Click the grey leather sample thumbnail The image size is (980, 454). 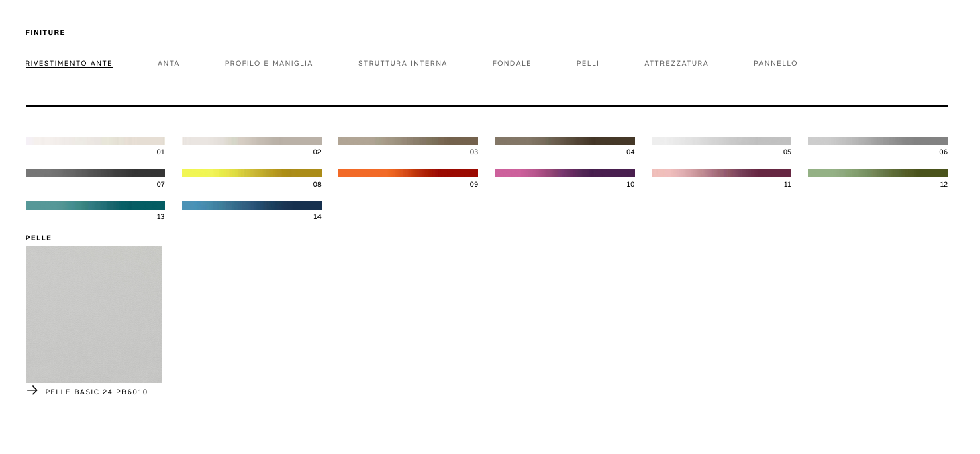click(x=93, y=314)
